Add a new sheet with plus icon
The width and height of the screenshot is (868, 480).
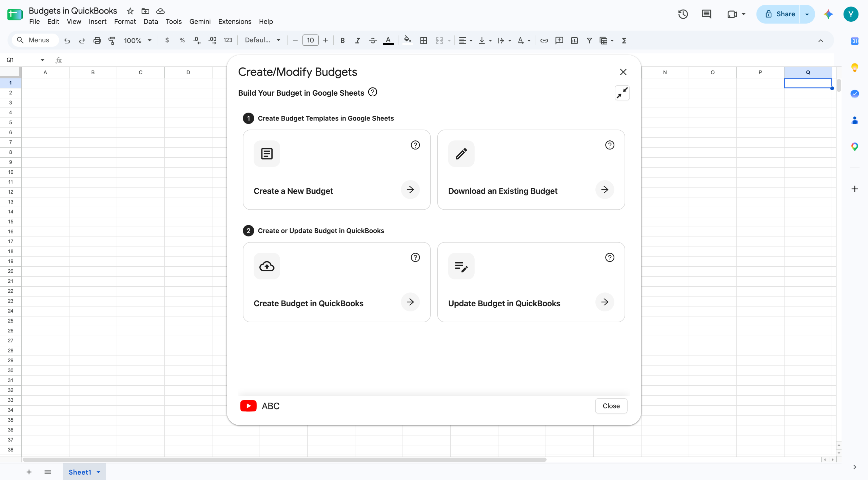29,472
